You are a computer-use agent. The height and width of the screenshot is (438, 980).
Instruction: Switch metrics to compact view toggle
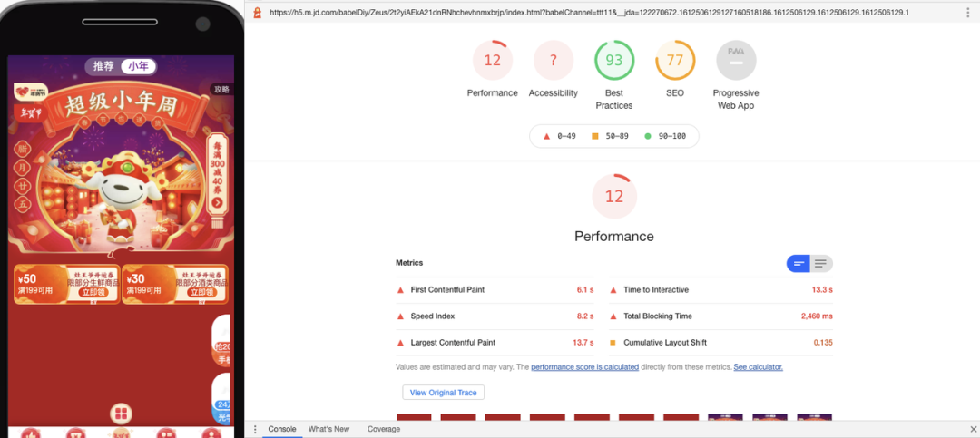(x=799, y=264)
